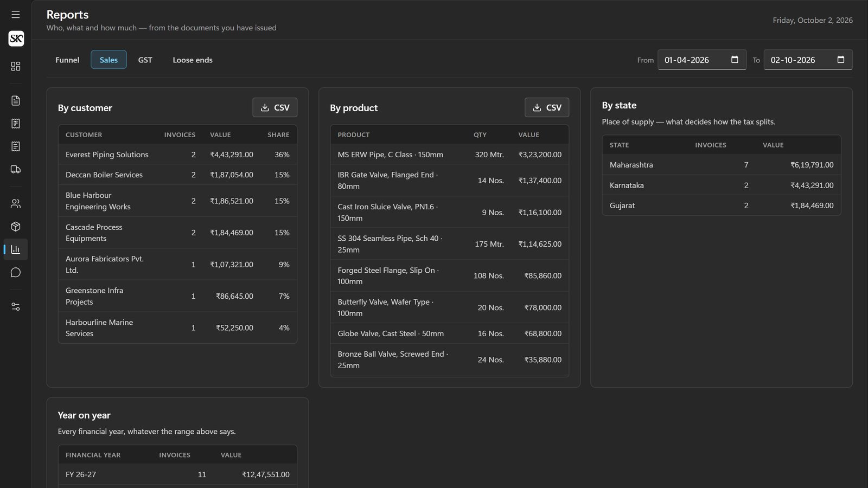Open calendar picker for To date
Image resolution: width=868 pixels, height=488 pixels.
841,60
